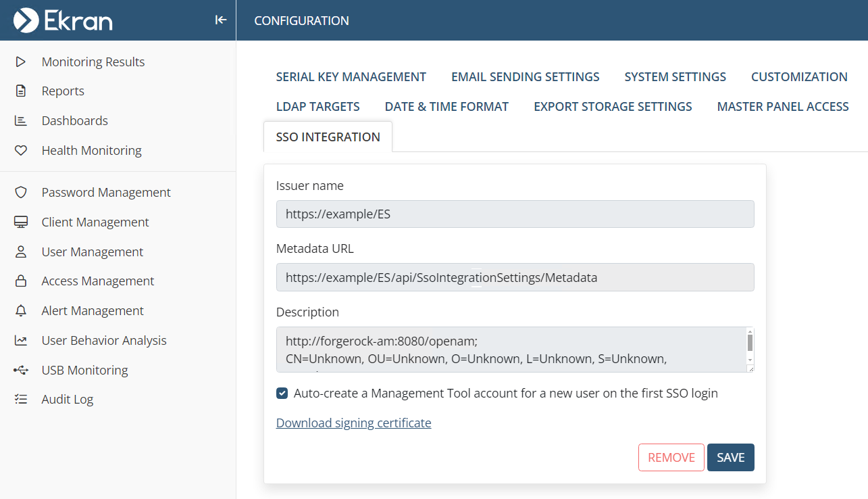868x499 pixels.
Task: Click the Description box scrollbar
Action: coord(749,343)
